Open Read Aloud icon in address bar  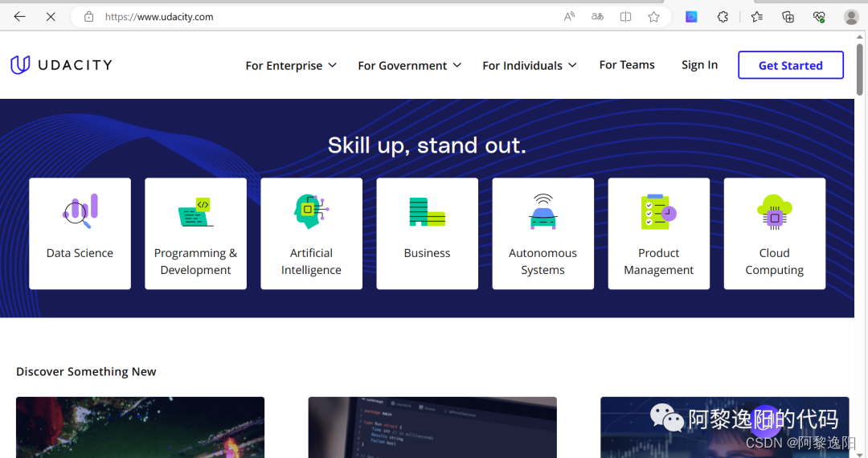(569, 17)
